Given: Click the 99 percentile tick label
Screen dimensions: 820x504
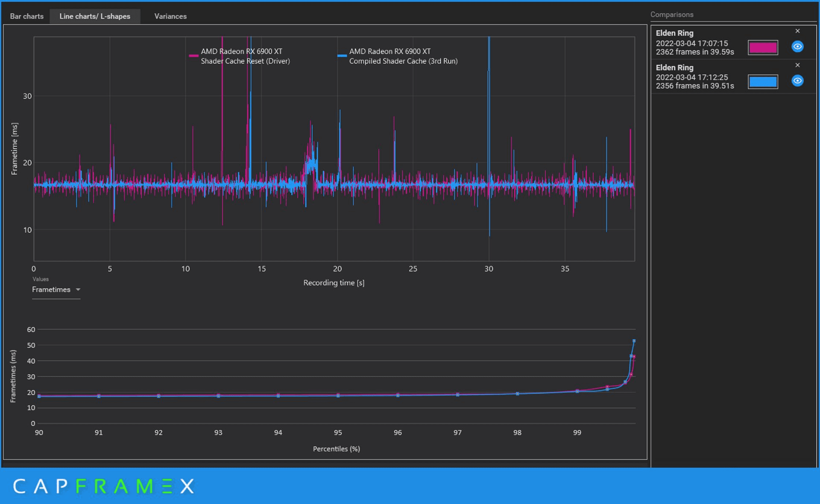Looking at the screenshot, I should [577, 433].
